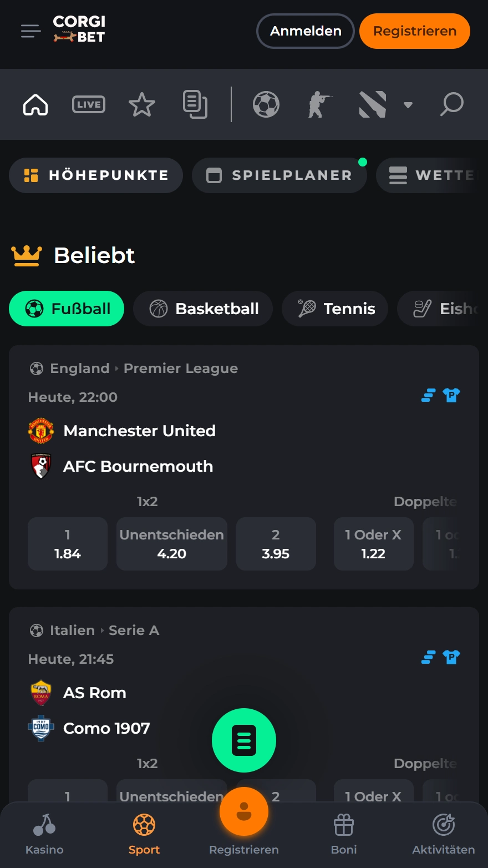
Task: Open the esports shooter sport category icon
Action: [319, 104]
